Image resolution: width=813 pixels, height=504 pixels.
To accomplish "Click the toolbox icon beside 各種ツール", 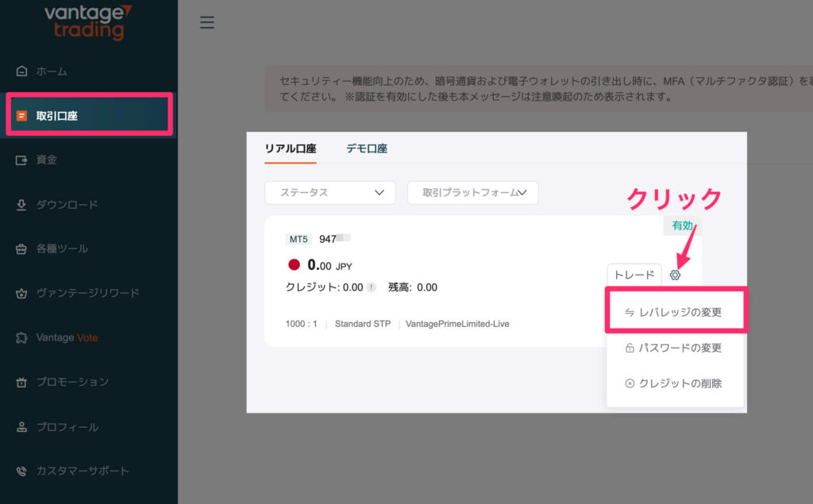I will point(21,248).
